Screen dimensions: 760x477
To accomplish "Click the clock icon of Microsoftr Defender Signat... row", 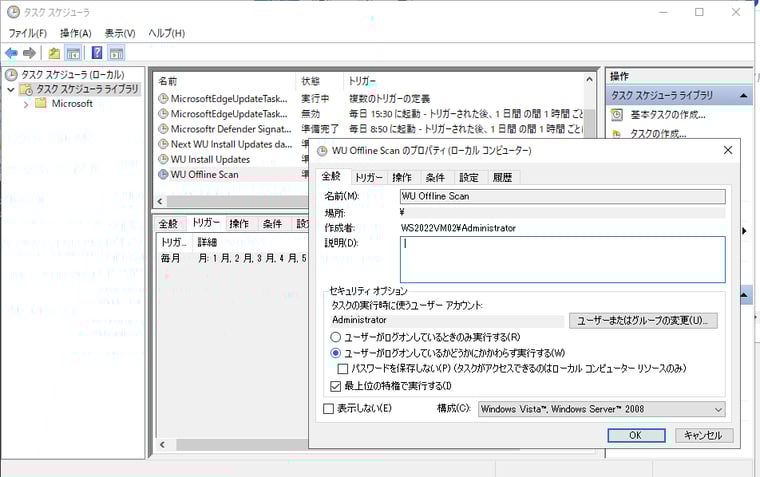I will pos(163,129).
